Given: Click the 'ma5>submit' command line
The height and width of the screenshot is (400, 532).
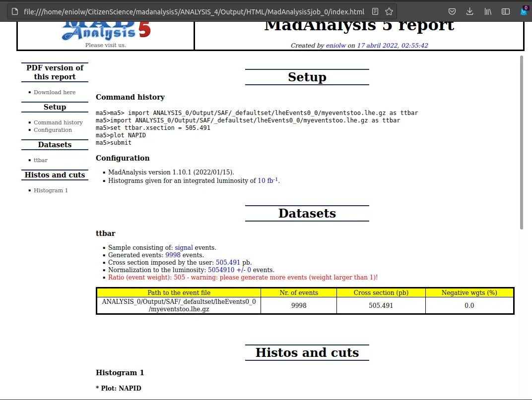Looking at the screenshot, I should coord(113,143).
